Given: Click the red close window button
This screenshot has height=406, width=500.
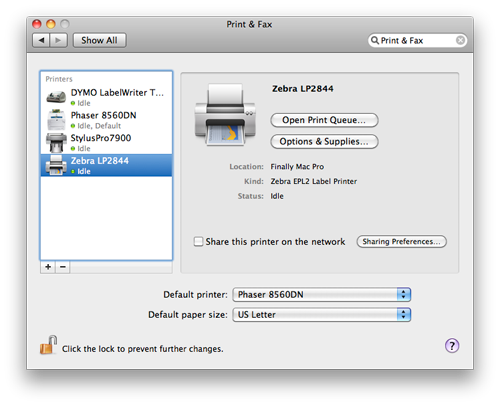Looking at the screenshot, I should point(37,24).
